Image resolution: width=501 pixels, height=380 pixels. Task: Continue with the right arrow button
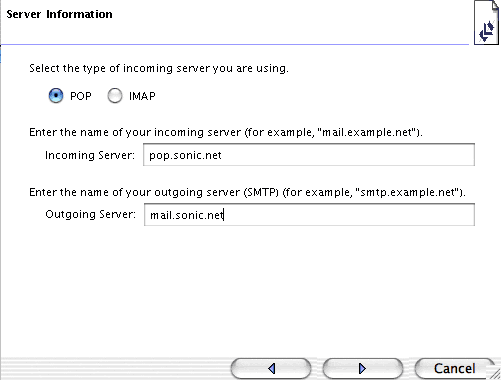(363, 368)
